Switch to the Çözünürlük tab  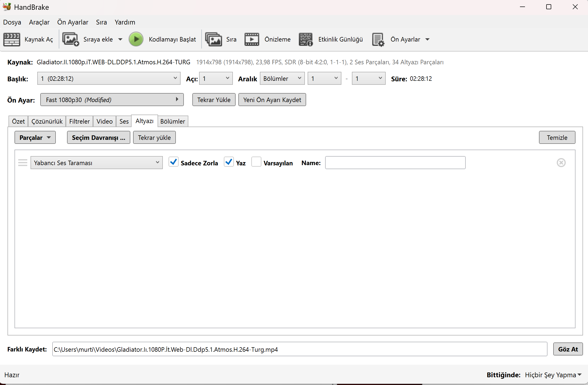coord(47,121)
